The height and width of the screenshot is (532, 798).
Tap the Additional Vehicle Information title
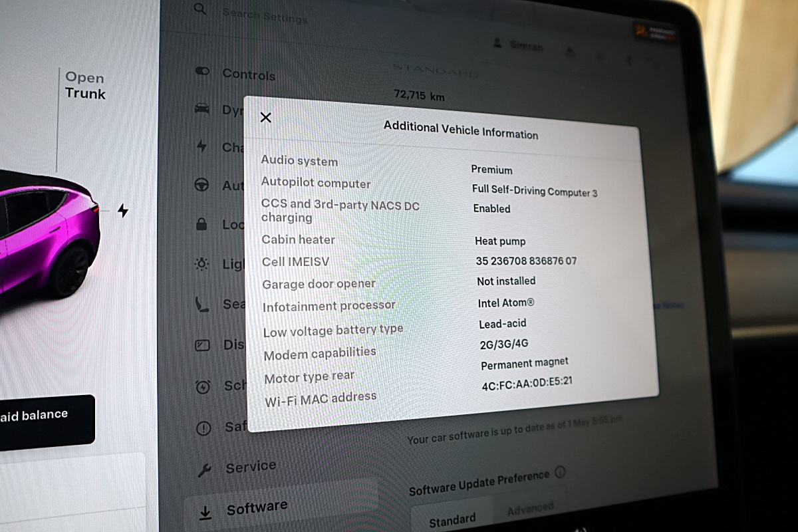(x=461, y=130)
